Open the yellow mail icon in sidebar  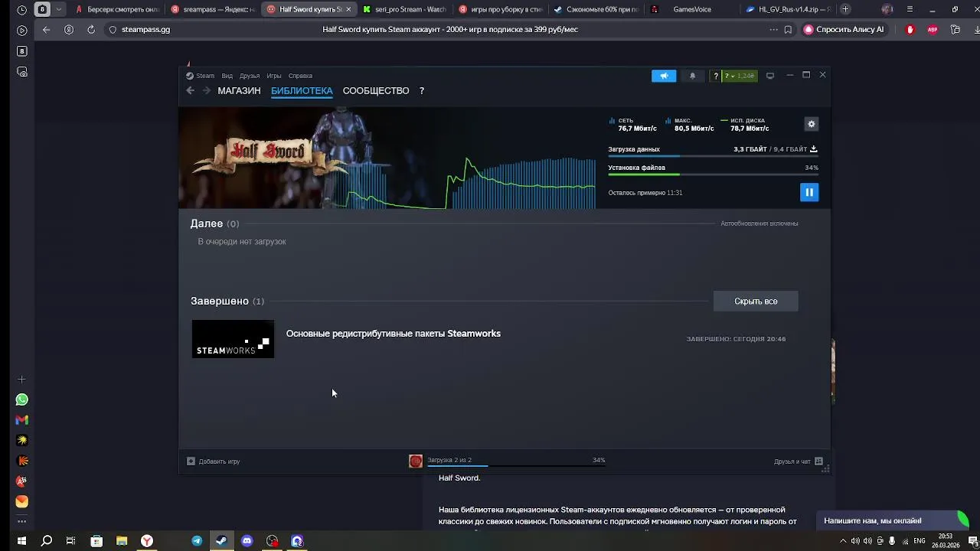[22, 502]
